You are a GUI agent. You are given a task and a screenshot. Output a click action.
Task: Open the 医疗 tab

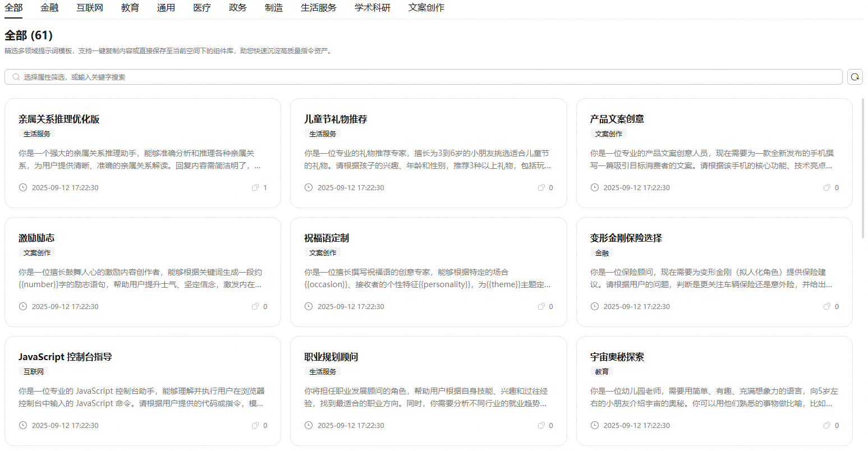[202, 8]
